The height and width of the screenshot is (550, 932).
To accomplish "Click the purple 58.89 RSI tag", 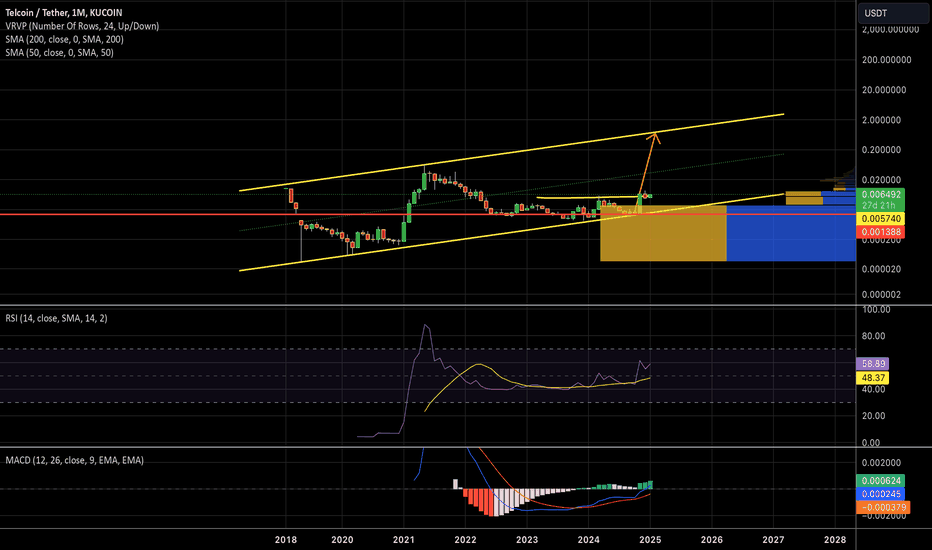I will [x=872, y=363].
